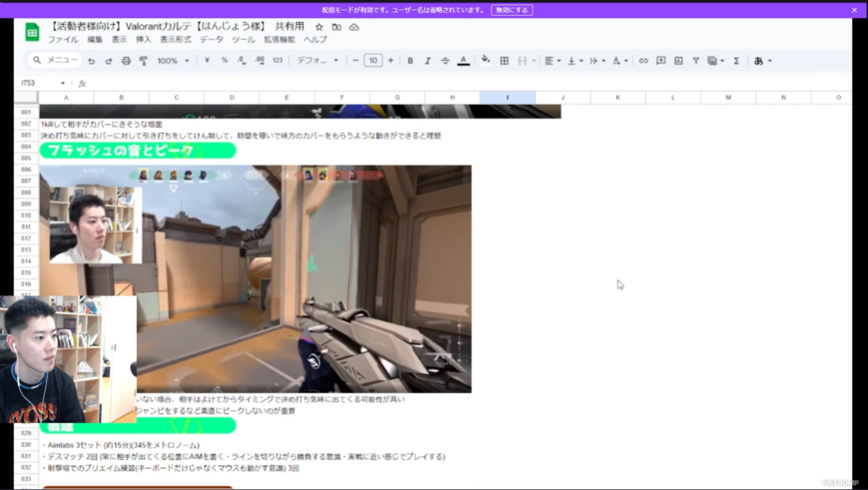This screenshot has height=490, width=868.
Task: Open vertical align dropdown
Action: point(575,60)
